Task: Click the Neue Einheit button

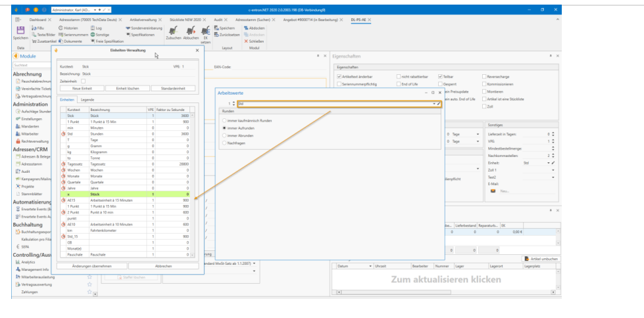Action: pyautogui.click(x=86, y=87)
